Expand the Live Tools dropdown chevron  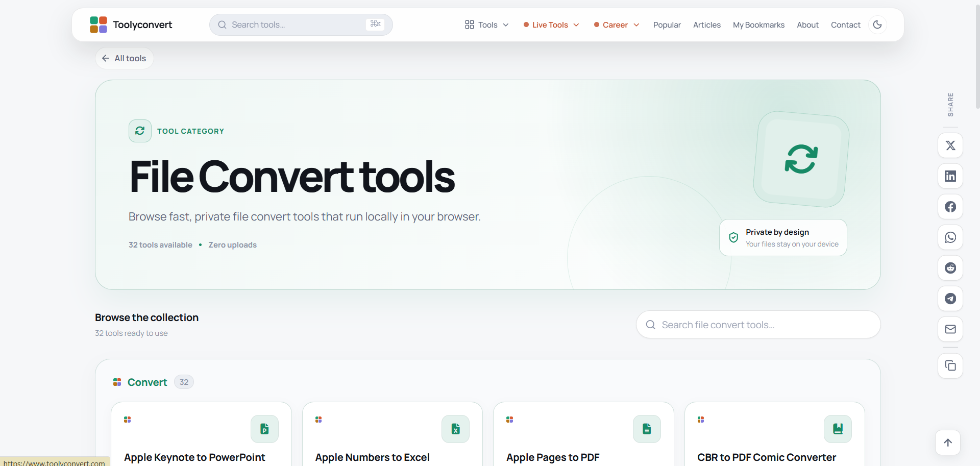576,24
